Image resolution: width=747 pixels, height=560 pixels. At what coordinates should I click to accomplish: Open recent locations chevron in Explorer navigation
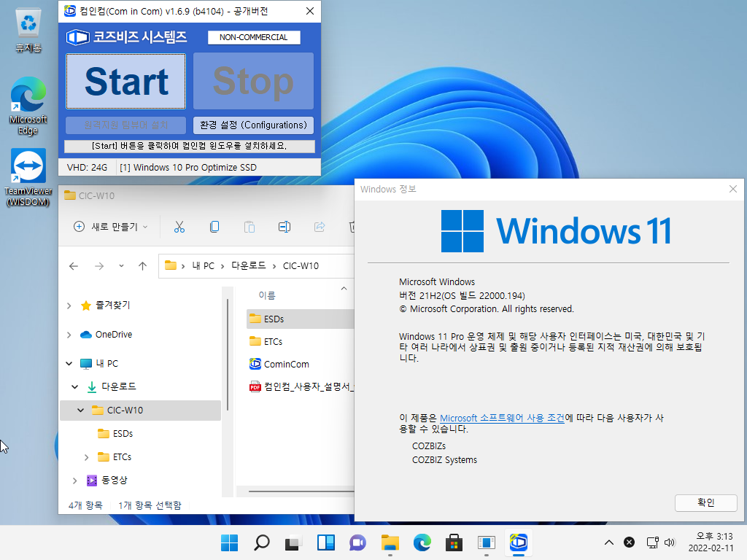[122, 266]
